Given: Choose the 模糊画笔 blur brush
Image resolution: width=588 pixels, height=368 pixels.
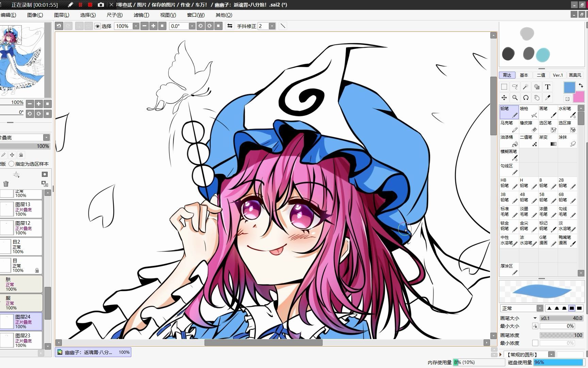Looking at the screenshot, I should click(x=509, y=155).
